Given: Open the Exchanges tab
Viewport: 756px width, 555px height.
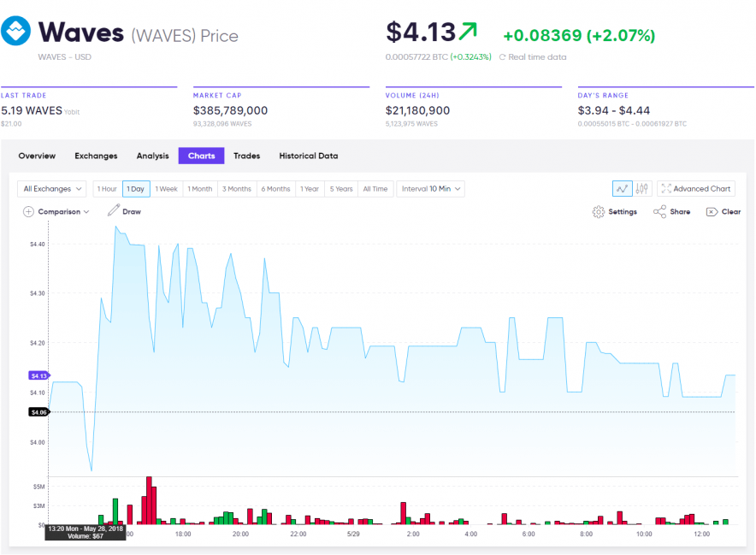Looking at the screenshot, I should click(96, 156).
